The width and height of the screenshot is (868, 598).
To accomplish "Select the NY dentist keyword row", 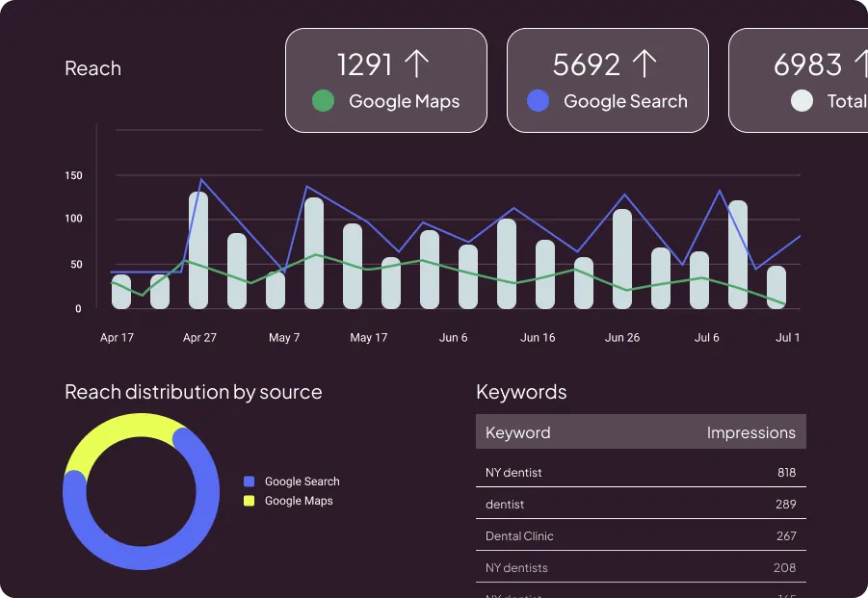I will pos(641,473).
